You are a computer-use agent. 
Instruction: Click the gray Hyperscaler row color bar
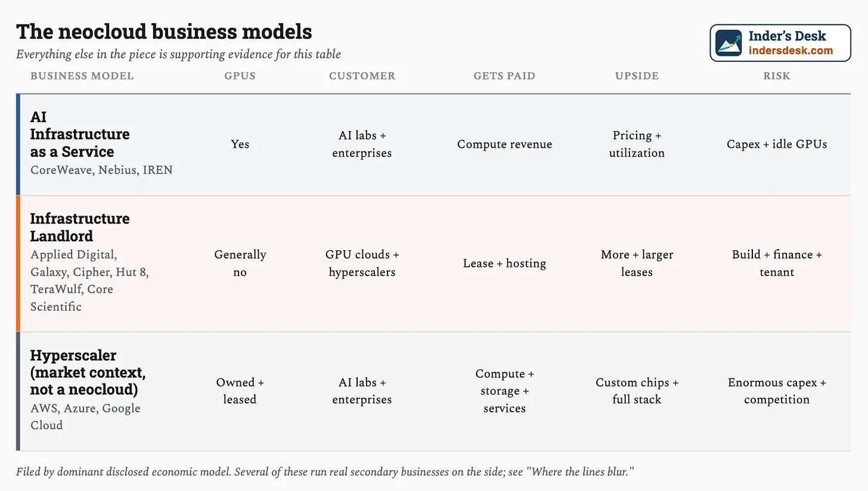coord(18,391)
